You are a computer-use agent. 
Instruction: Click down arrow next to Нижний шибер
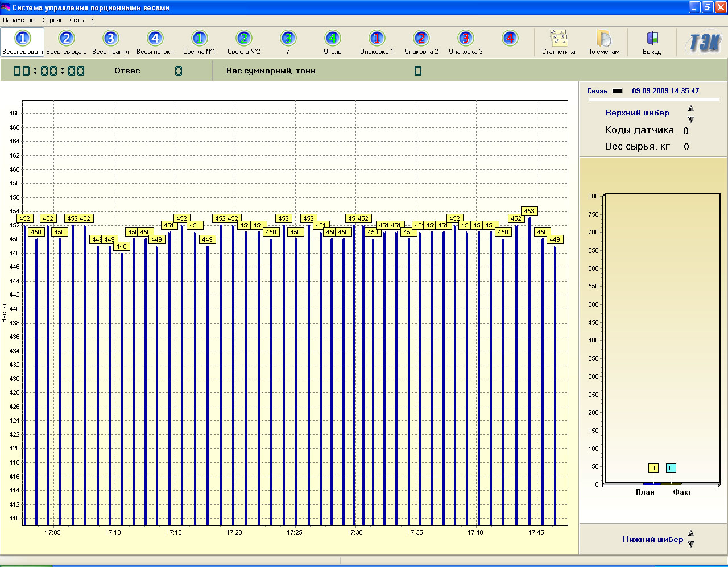(x=691, y=544)
